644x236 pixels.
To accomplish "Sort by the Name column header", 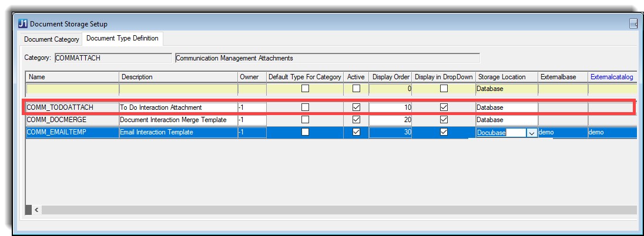I will click(x=73, y=77).
